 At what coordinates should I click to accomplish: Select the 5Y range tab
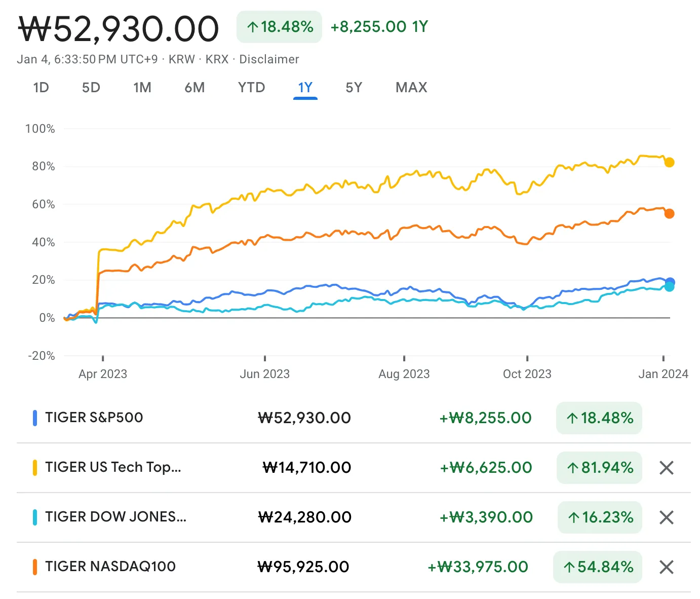353,87
